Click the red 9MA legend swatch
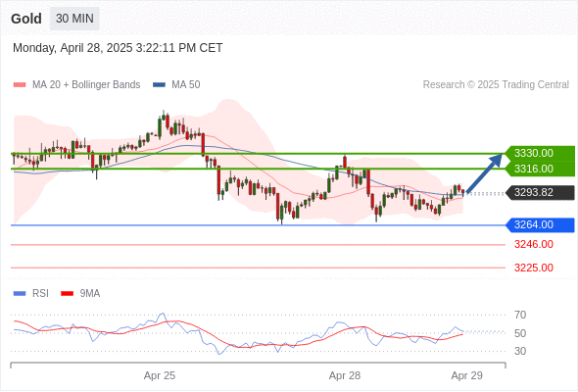The image size is (578, 392). click(67, 294)
